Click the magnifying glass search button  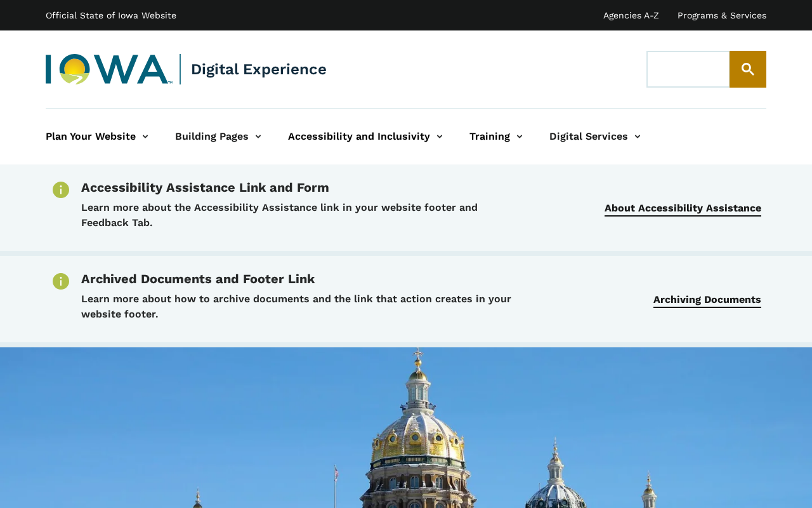747,69
